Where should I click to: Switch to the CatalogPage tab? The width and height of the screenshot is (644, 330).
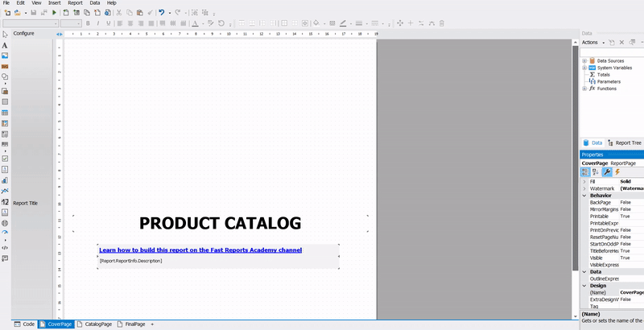[94, 324]
